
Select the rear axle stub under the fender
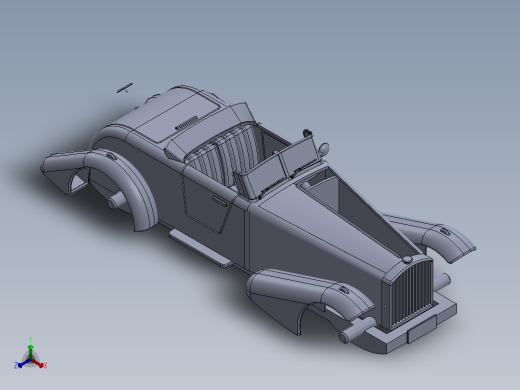[x=116, y=201]
